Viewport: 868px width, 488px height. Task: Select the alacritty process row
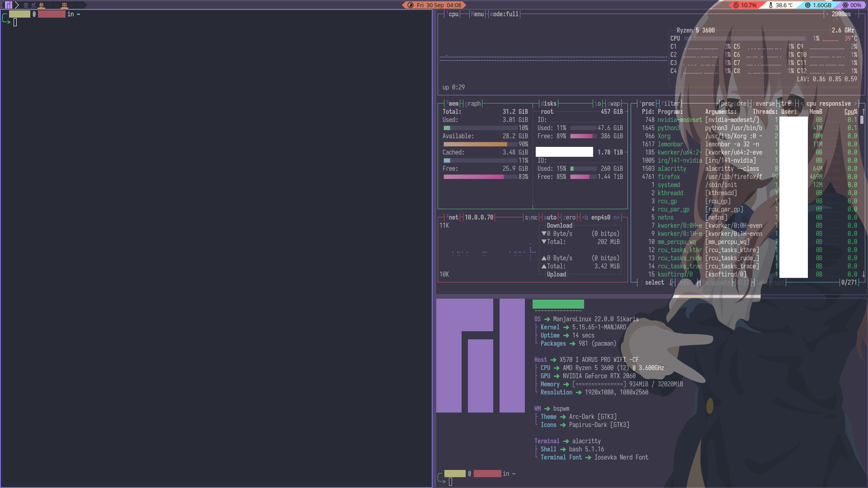point(749,169)
